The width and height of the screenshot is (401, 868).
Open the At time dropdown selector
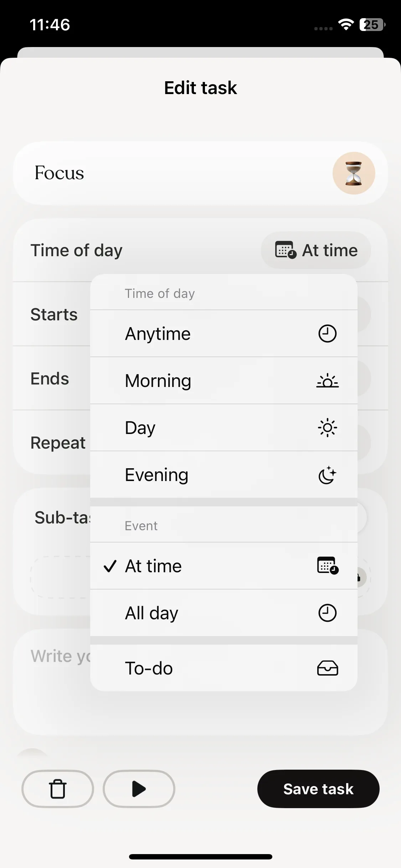pyautogui.click(x=316, y=250)
